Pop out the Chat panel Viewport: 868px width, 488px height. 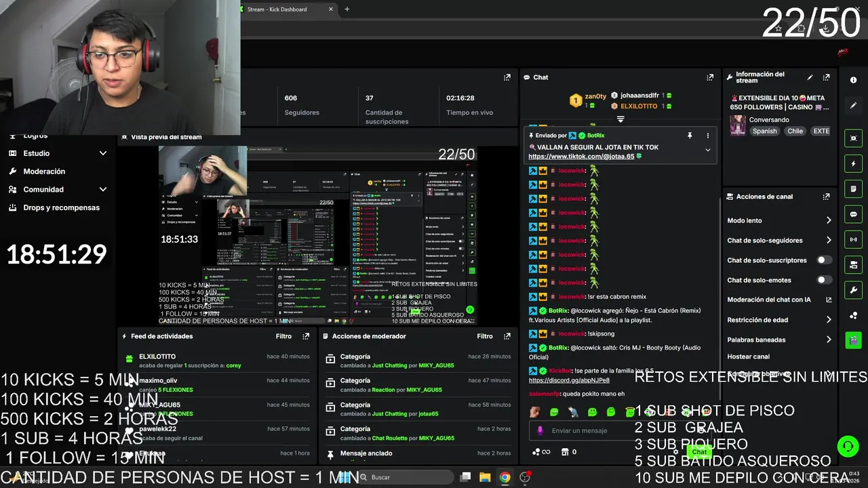pos(710,77)
